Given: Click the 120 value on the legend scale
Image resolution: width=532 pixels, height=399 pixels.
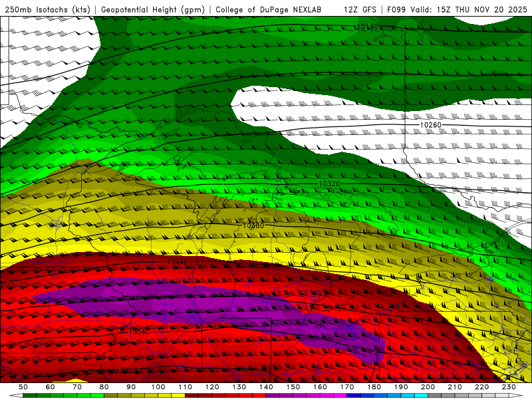Looking at the screenshot, I should click(212, 387).
